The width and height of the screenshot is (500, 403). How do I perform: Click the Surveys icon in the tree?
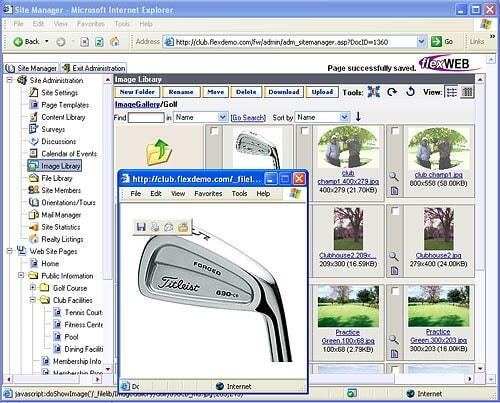click(34, 129)
